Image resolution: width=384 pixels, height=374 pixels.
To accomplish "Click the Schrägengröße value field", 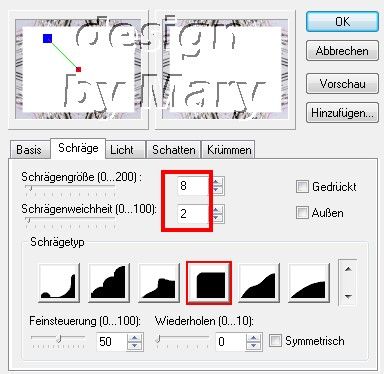I will (x=194, y=186).
